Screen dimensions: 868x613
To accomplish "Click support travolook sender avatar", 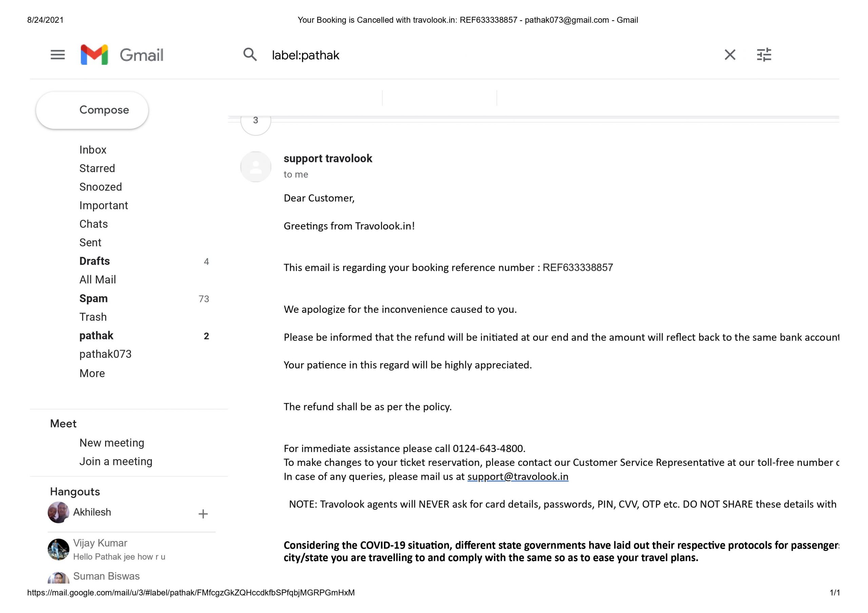I will [256, 167].
